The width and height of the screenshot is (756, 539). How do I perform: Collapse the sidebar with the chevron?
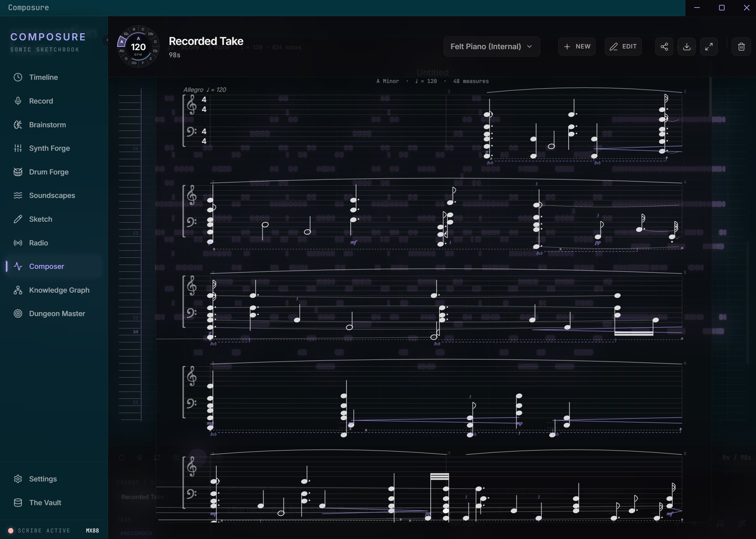106,40
